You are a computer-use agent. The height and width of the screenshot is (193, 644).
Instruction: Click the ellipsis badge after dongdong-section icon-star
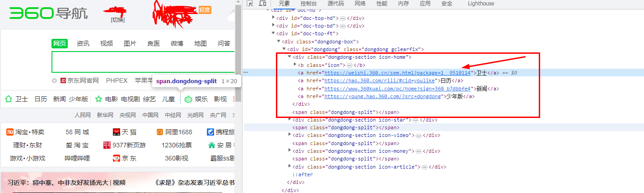pyautogui.click(x=416, y=120)
